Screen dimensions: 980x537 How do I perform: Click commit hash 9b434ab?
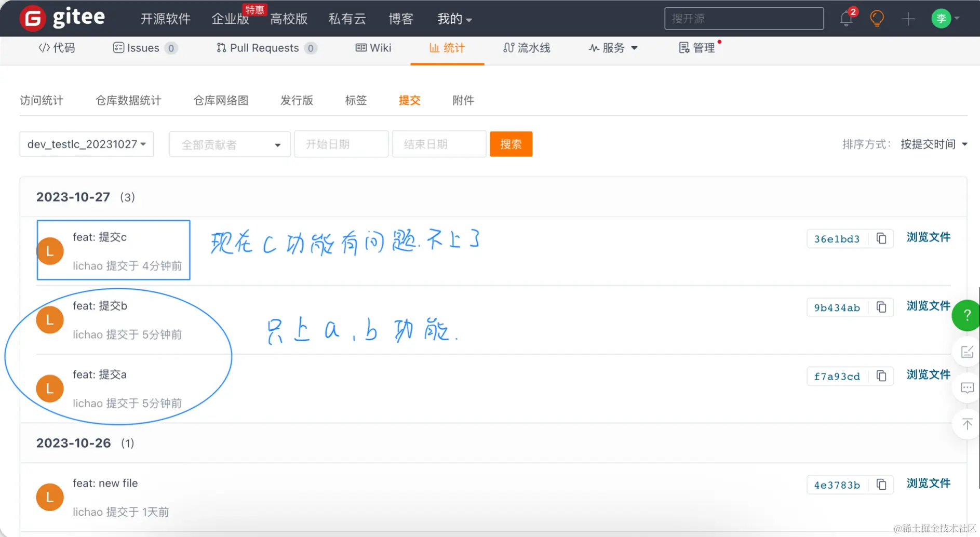837,307
